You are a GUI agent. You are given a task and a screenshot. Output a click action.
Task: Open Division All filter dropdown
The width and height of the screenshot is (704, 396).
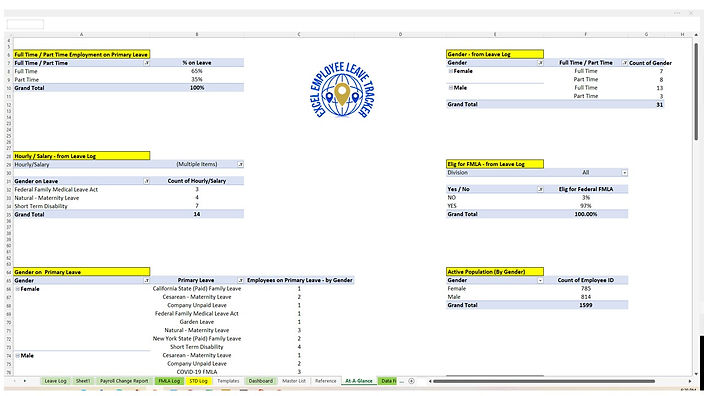(x=624, y=173)
